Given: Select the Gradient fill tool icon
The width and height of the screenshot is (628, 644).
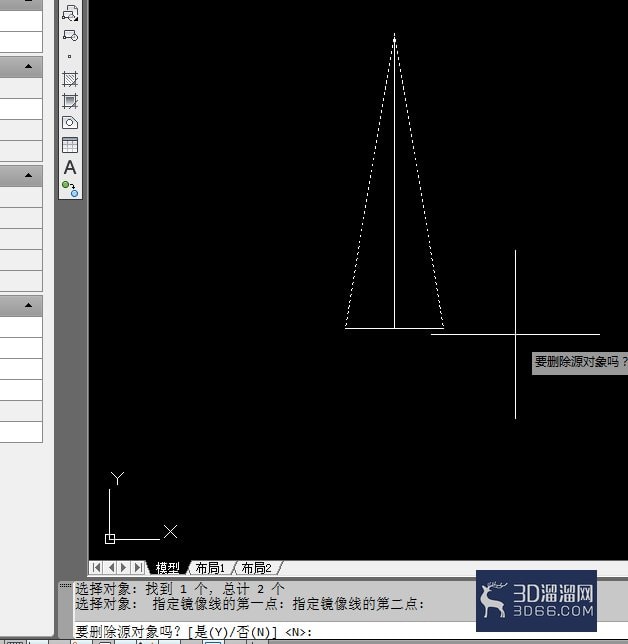Looking at the screenshot, I should [70, 101].
